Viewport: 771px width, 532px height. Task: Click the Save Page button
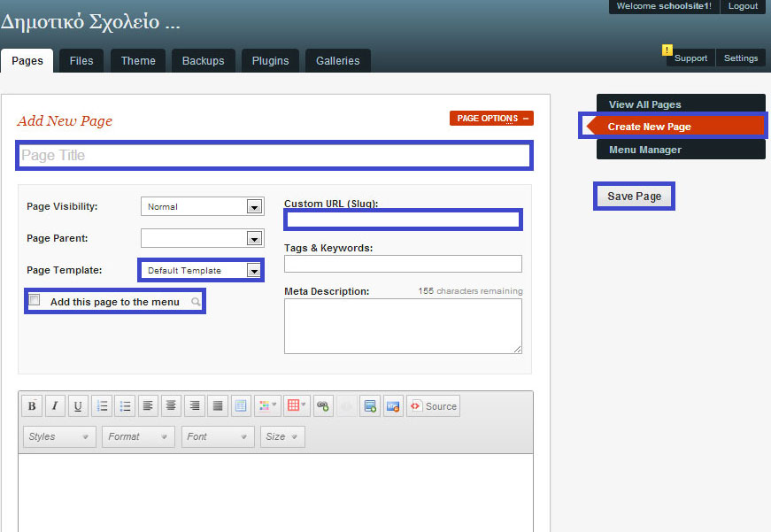point(634,196)
